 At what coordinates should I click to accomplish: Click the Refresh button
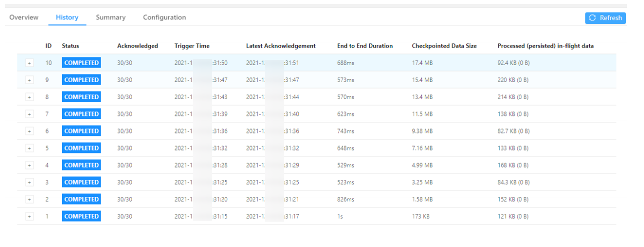point(605,18)
